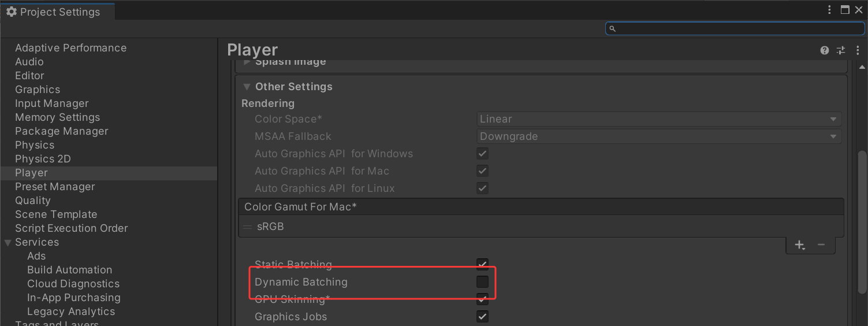Open the Player section three-dot menu
This screenshot has height=326, width=868.
pyautogui.click(x=858, y=50)
